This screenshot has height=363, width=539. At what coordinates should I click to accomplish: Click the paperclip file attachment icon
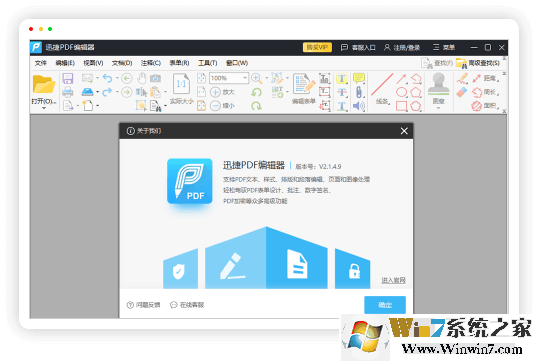359,92
